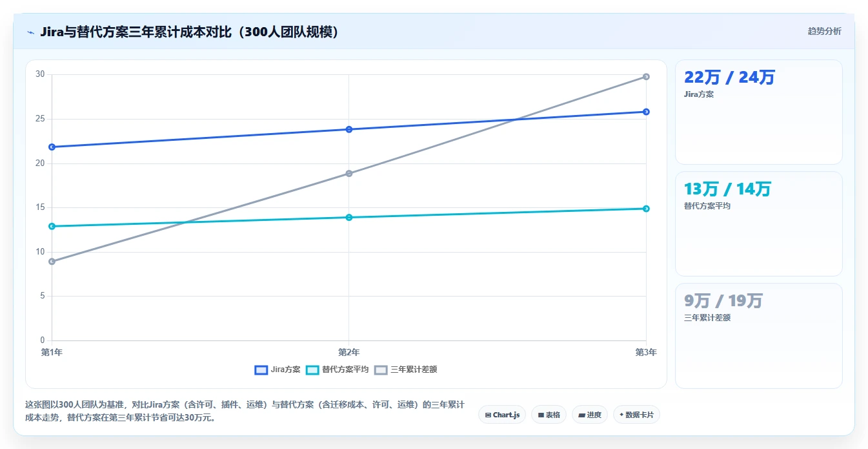Click the y-axis label 10

(40, 252)
